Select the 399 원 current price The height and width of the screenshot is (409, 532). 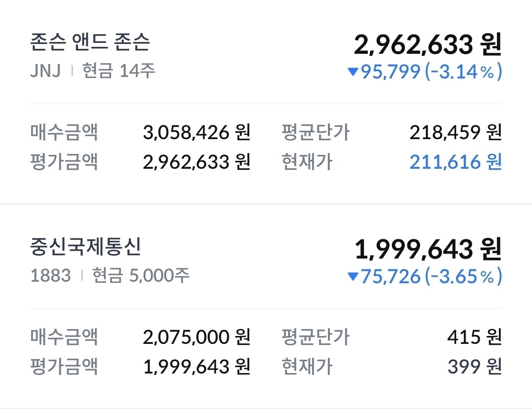point(474,367)
